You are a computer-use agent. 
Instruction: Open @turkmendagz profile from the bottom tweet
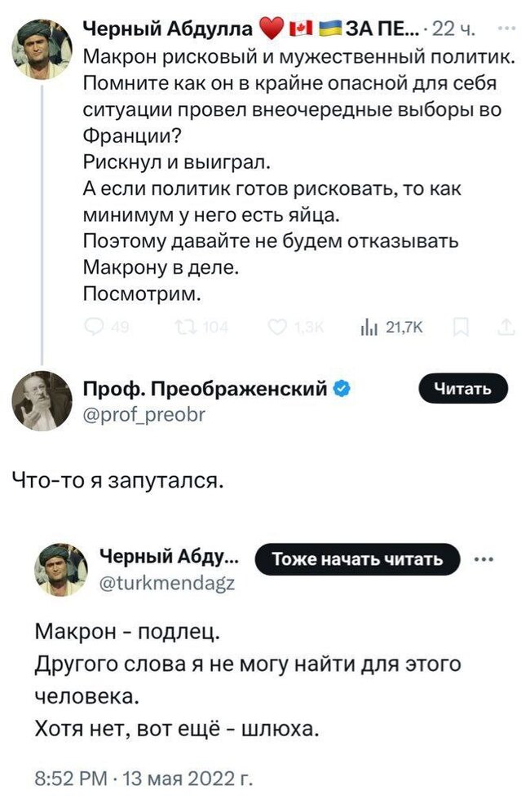[168, 582]
